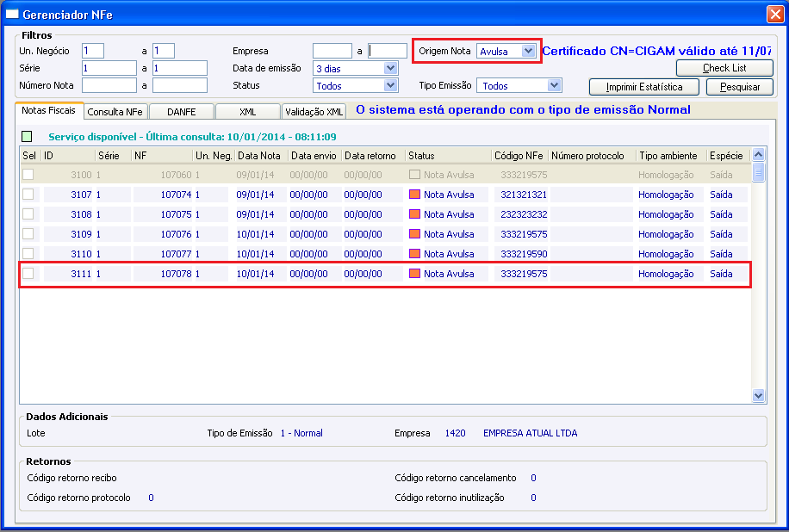This screenshot has width=789, height=532.
Task: Click the Espécie column header
Action: pyautogui.click(x=728, y=155)
